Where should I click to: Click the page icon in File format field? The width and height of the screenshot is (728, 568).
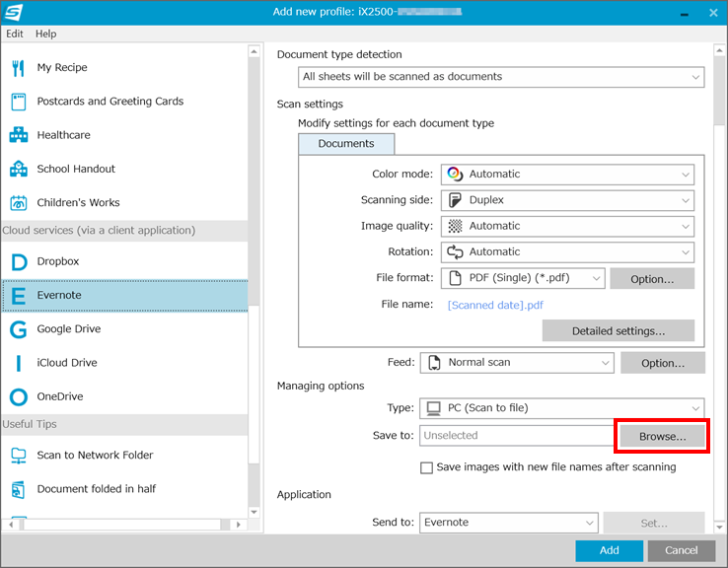click(455, 278)
